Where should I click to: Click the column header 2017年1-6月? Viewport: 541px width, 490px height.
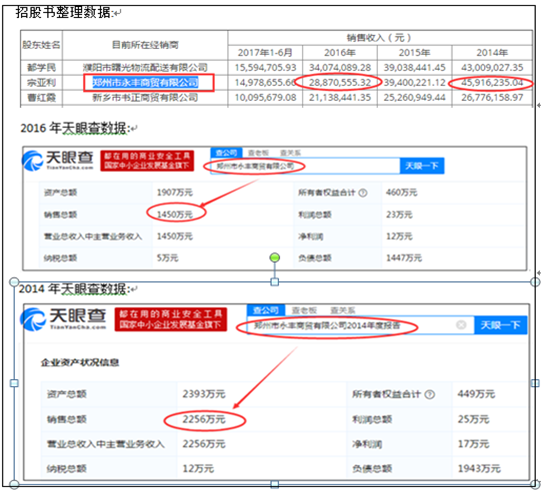tap(265, 52)
